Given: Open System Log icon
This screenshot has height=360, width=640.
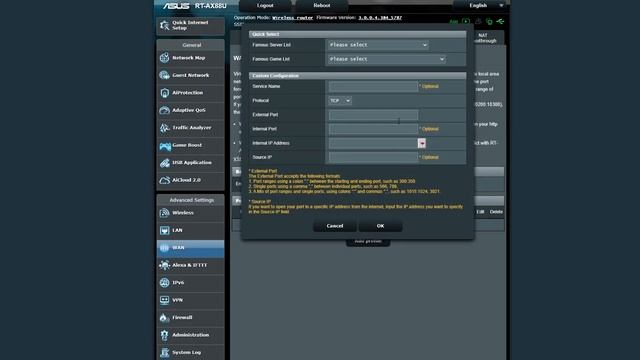Looking at the screenshot, I should (164, 352).
